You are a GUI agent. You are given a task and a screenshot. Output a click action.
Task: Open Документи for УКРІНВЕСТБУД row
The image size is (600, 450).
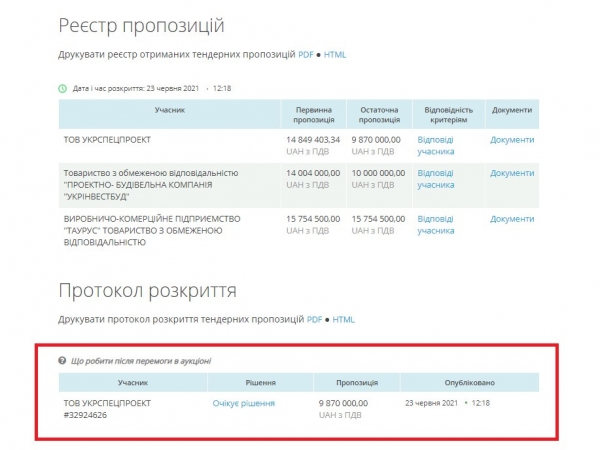click(x=512, y=173)
